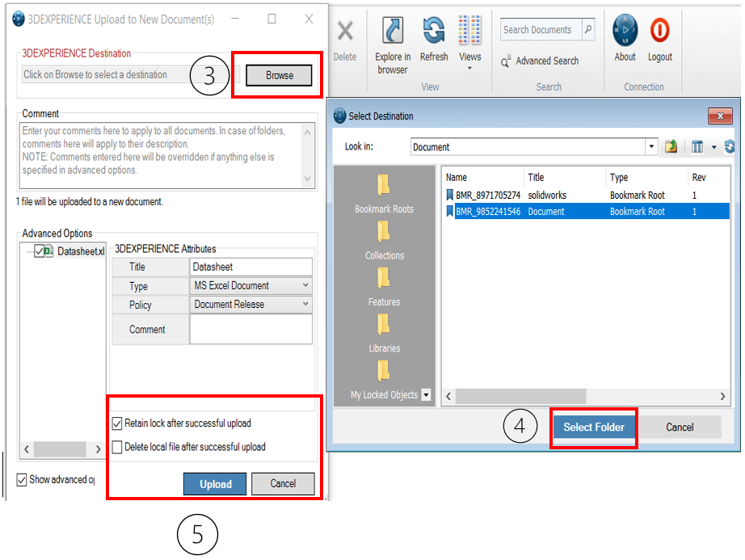Click bookmark icon of BMR_8971705274
This screenshot has width=745, height=560.
click(449, 195)
